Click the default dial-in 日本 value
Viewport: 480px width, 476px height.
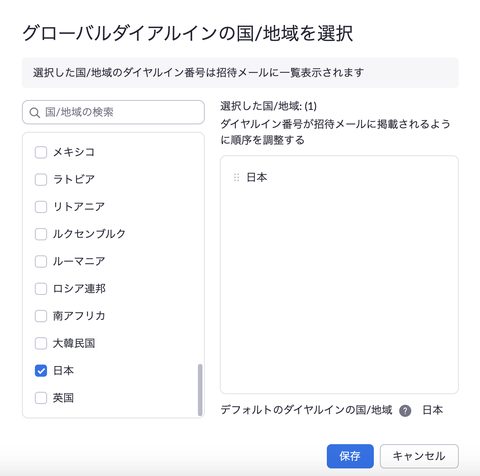pos(432,410)
